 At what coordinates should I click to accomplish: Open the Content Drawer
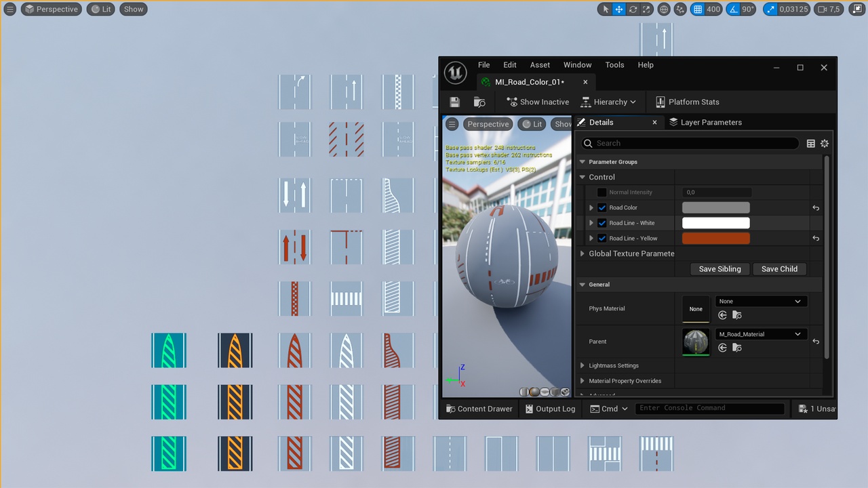click(x=479, y=409)
